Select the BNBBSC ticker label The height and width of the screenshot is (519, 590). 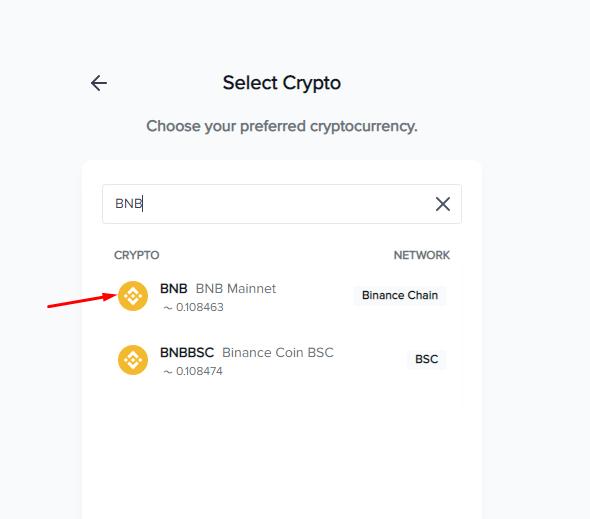point(187,353)
